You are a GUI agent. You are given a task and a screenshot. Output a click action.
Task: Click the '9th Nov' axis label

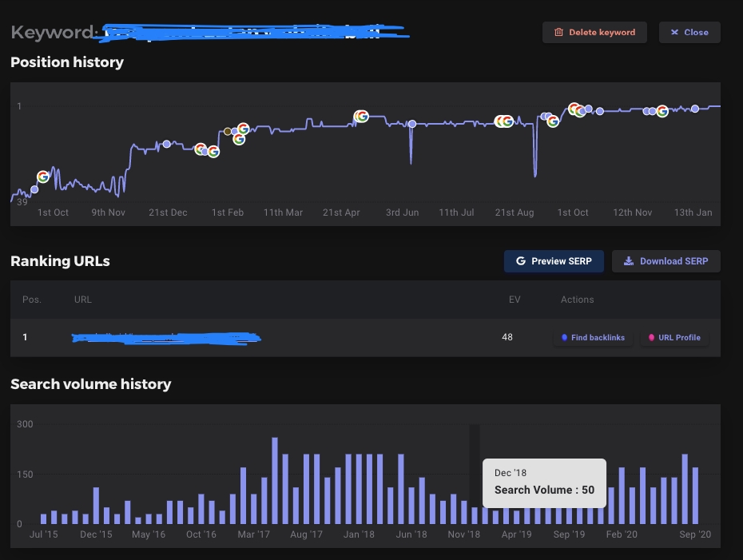(x=108, y=212)
